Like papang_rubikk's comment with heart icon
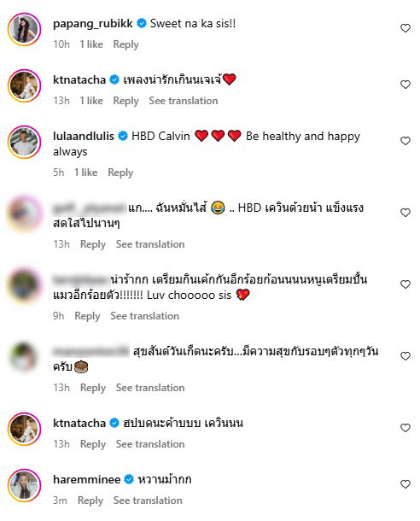 405,28
